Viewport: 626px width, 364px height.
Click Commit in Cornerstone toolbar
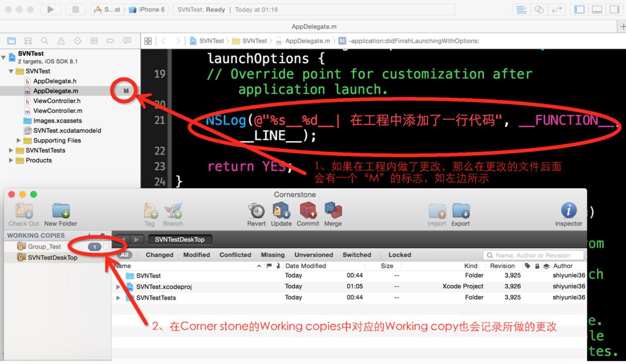pos(308,215)
